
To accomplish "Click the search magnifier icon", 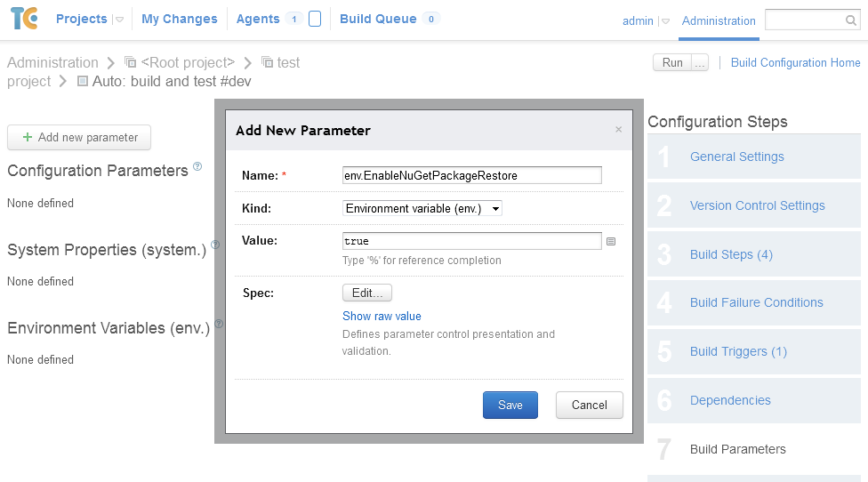I will (x=851, y=20).
